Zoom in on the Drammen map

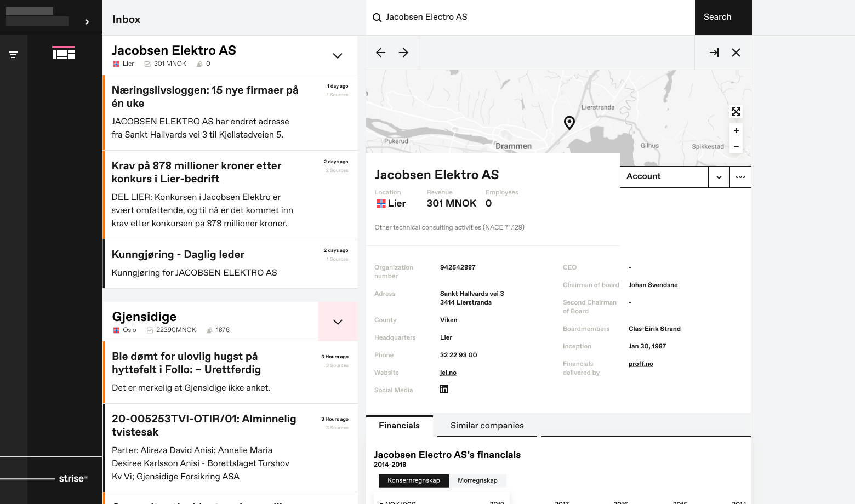click(x=736, y=130)
